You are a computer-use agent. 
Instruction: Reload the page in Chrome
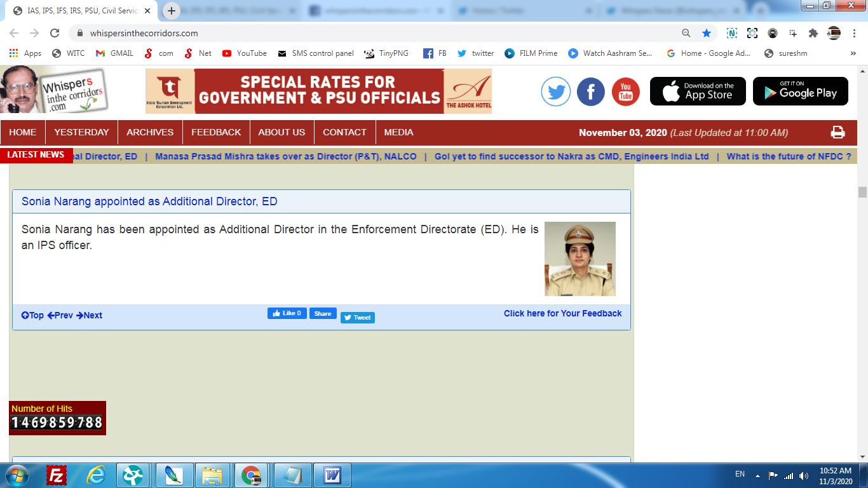[x=55, y=33]
